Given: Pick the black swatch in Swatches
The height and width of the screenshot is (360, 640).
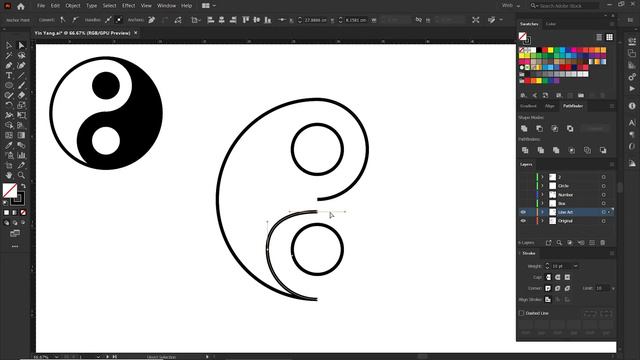Looking at the screenshot, I should click(x=539, y=50).
